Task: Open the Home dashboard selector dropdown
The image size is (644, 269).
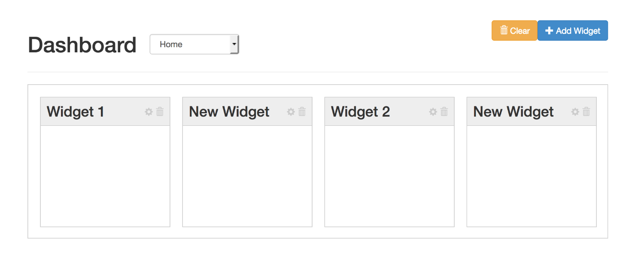Action: click(194, 45)
